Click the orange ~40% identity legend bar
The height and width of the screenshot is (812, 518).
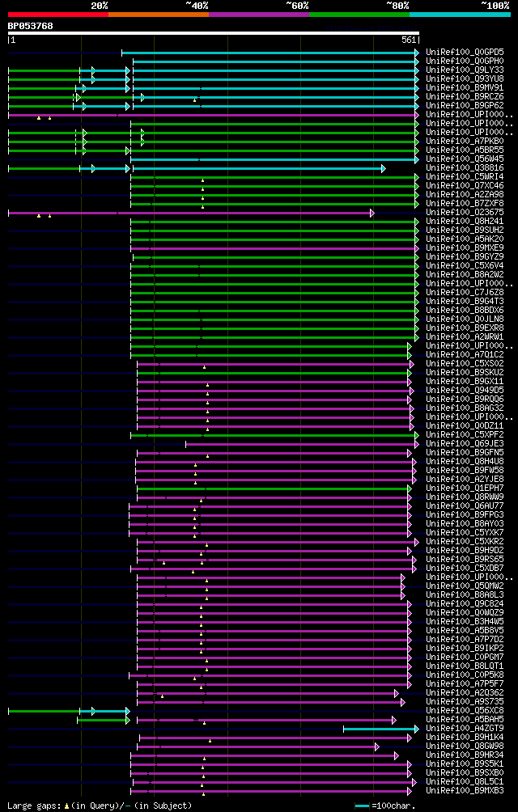click(159, 15)
